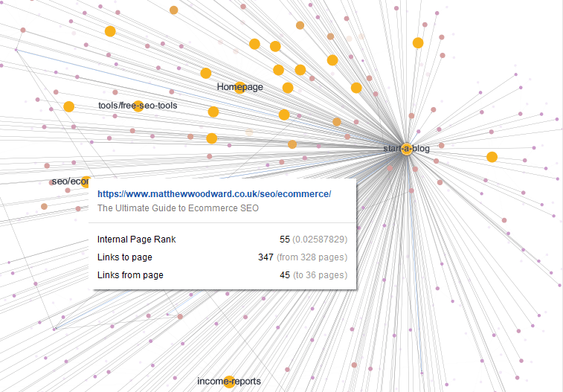563x392 pixels.
Task: Click the (0.02587829) rank score
Action: [x=320, y=240]
